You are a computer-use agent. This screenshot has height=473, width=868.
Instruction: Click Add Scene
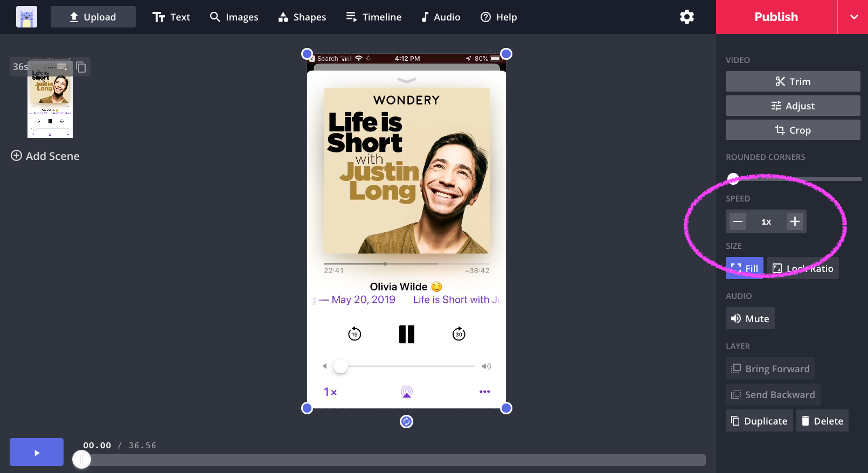coord(45,156)
